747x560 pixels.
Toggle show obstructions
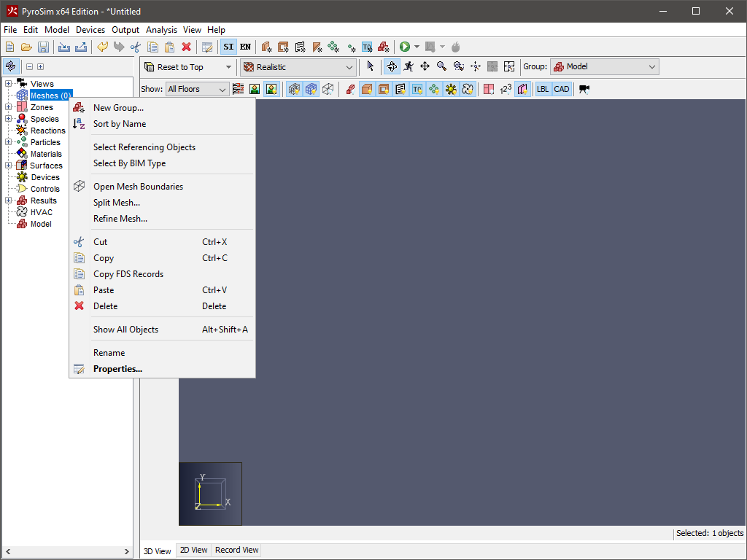(367, 89)
